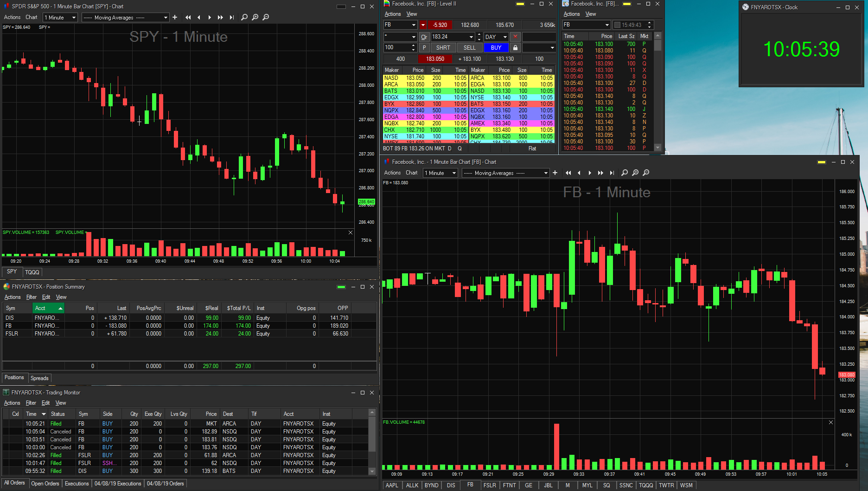This screenshot has height=491, width=868.
Task: Open the FB chart timeframe dropdown
Action: point(454,173)
